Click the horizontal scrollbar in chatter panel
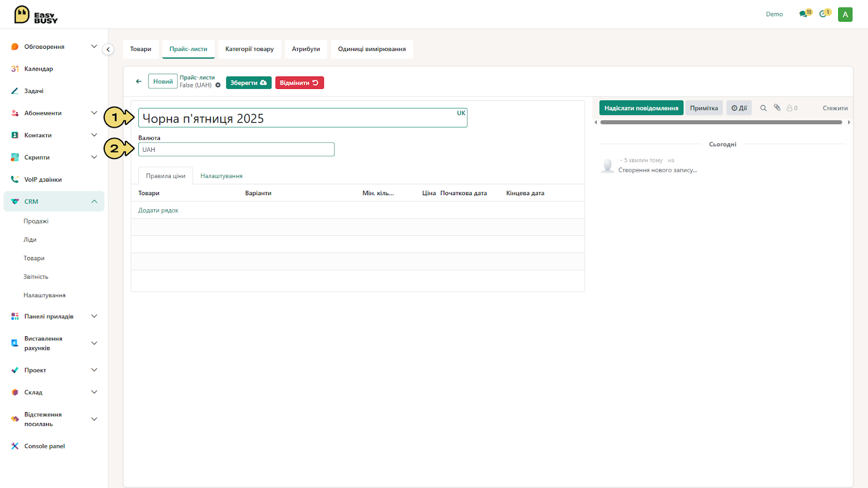The height and width of the screenshot is (488, 868). 721,123
